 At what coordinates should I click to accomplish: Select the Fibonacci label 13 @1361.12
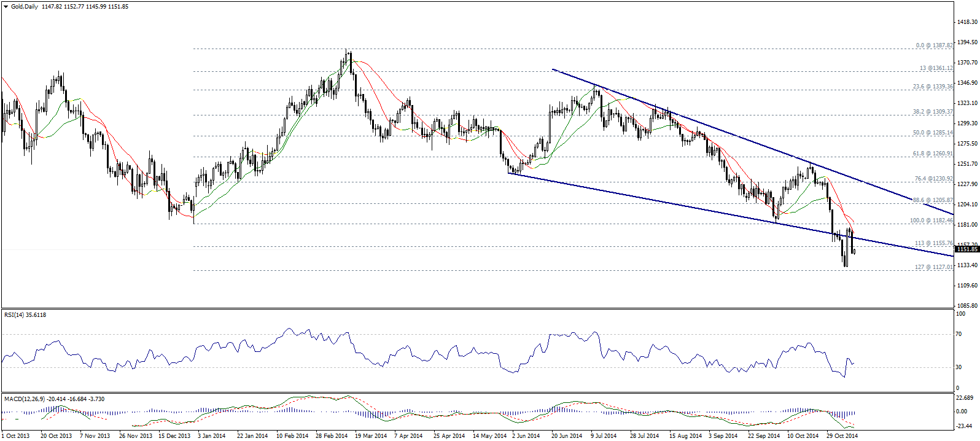(x=936, y=68)
